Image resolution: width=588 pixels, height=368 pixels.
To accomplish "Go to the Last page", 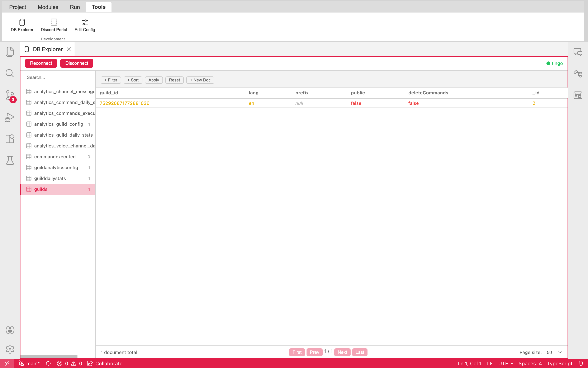I will [x=360, y=352].
